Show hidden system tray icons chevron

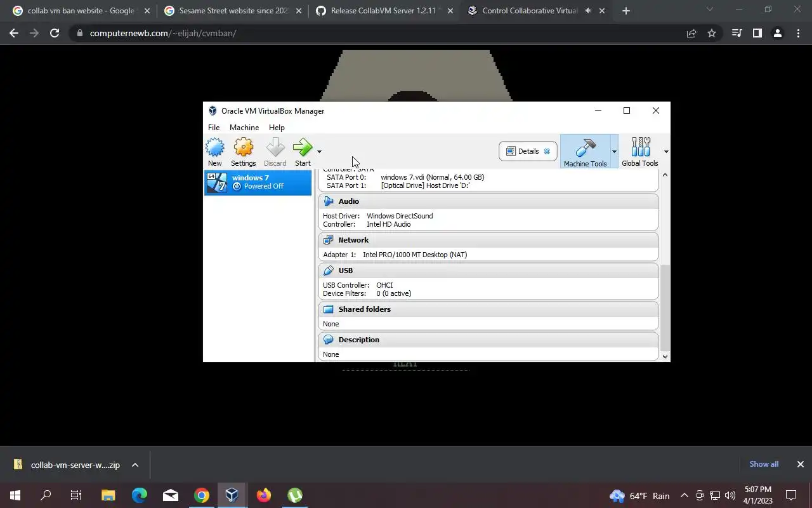click(x=684, y=495)
